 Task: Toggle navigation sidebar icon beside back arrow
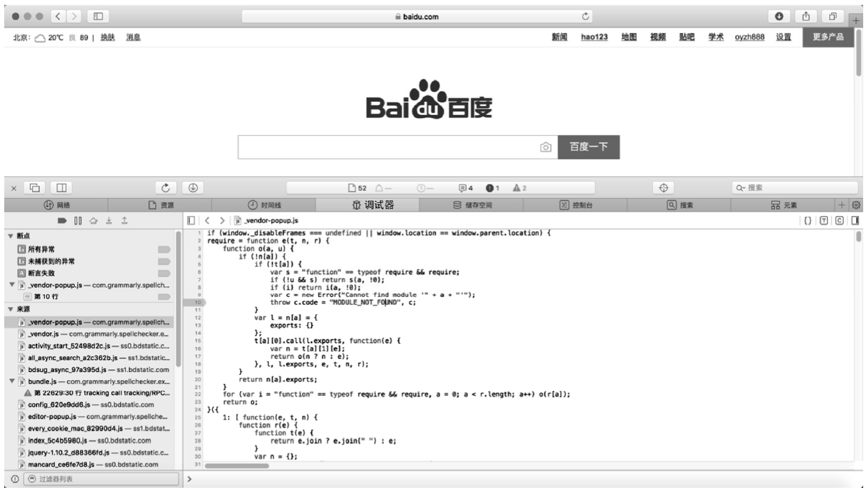pos(191,221)
